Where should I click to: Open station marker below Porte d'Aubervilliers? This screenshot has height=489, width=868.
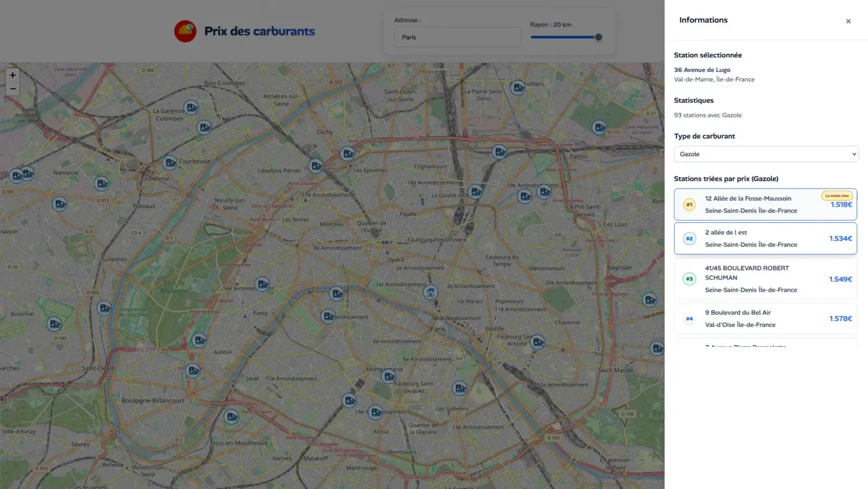[x=499, y=151]
